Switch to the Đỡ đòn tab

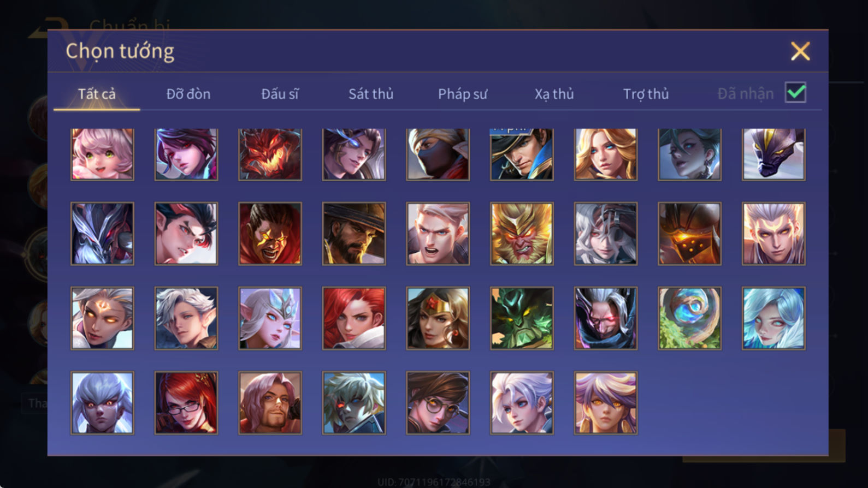188,94
